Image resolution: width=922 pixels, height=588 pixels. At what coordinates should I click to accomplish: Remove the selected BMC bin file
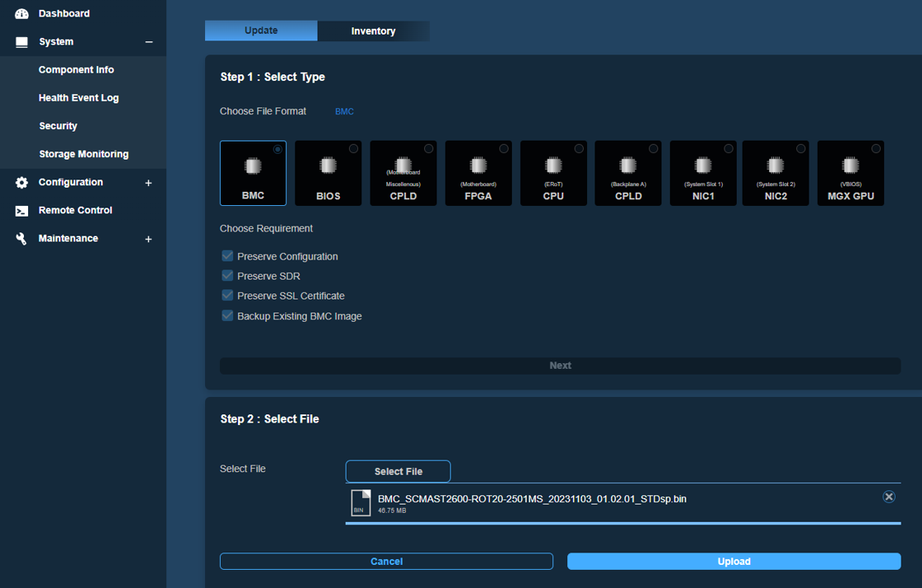click(888, 497)
